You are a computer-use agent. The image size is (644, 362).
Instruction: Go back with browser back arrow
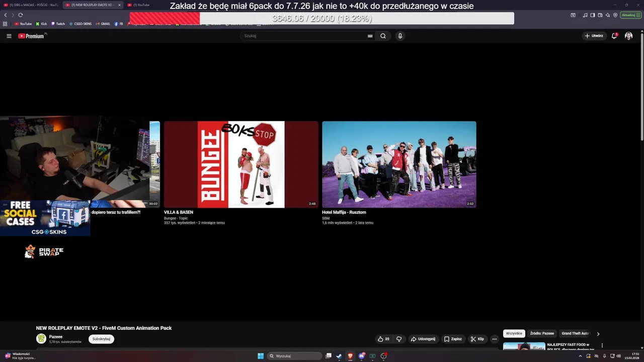(x=6, y=15)
